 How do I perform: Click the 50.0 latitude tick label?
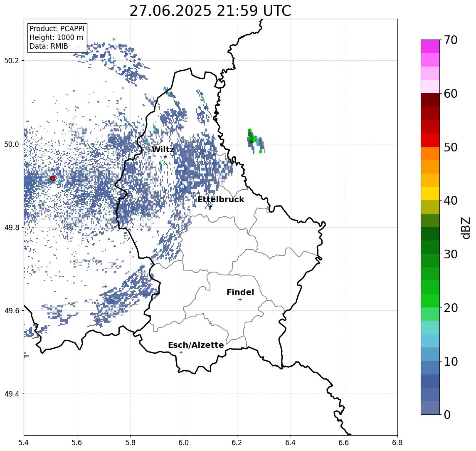click(x=12, y=144)
